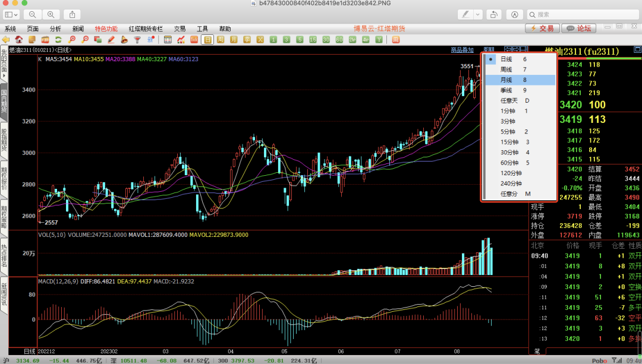642x364 pixels.
Task: Pick 任意分 option in period menu
Action: tap(508, 194)
